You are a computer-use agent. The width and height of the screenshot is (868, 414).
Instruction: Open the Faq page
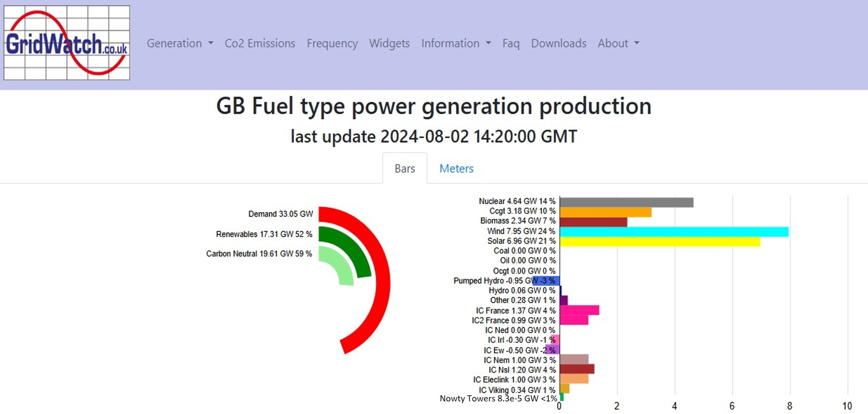(x=511, y=43)
